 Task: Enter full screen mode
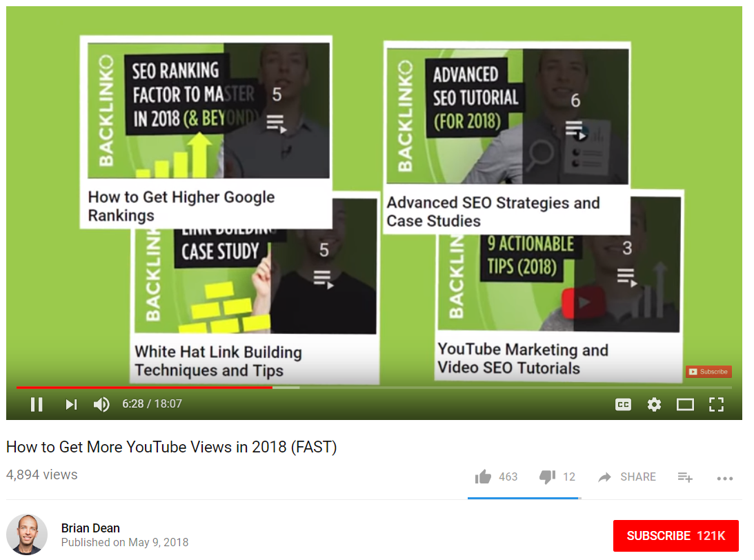pos(717,405)
